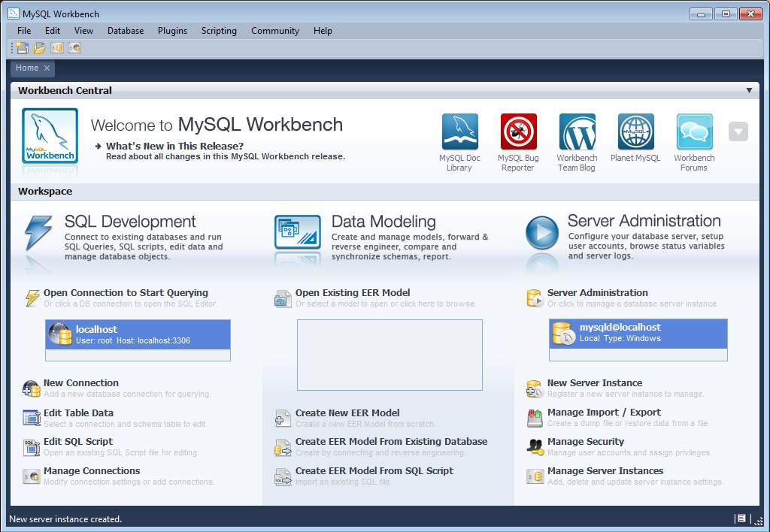Open the Database menu
This screenshot has height=532, width=770.
[x=125, y=31]
